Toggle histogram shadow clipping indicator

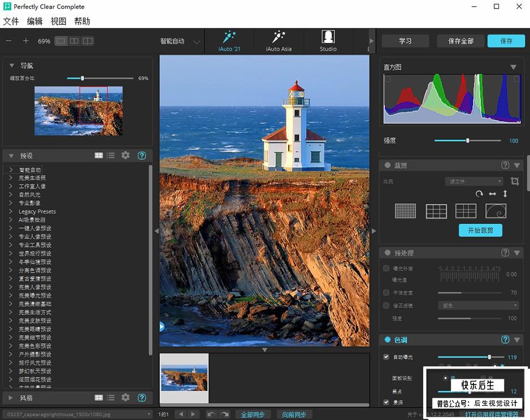click(x=388, y=79)
